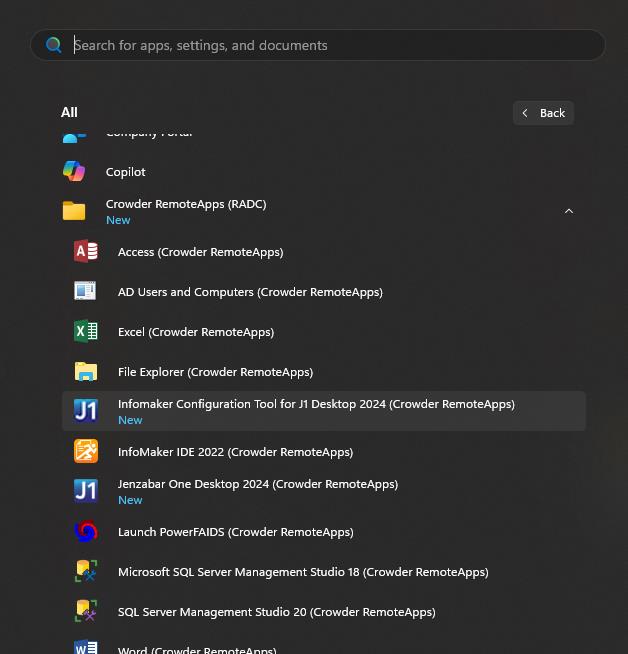This screenshot has height=654, width=628.
Task: Click the SQL Server Management Studio 20 icon
Action: (x=86, y=612)
